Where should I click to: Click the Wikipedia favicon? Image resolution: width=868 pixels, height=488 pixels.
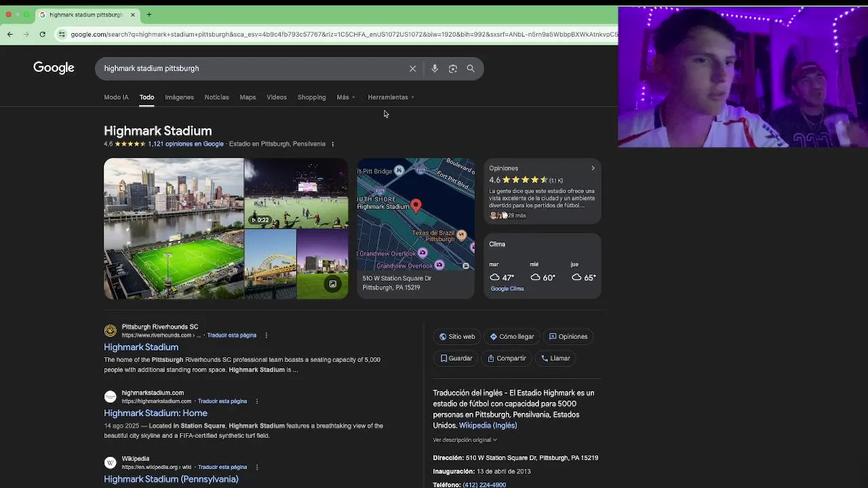[x=110, y=463]
